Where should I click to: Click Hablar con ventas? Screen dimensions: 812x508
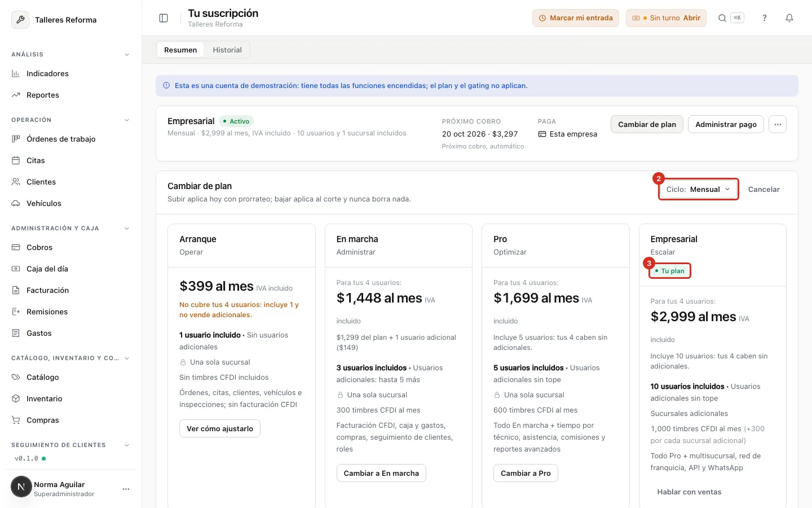[689, 492]
